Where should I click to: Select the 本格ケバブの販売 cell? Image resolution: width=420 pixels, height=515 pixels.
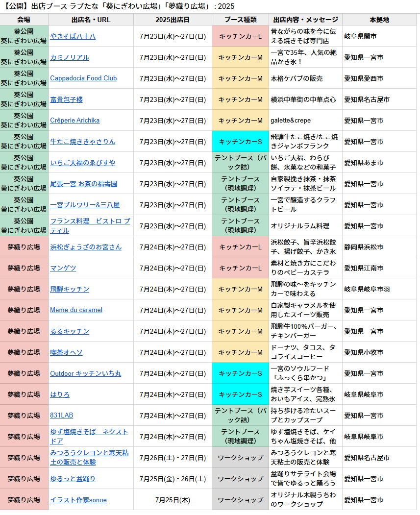[305, 78]
